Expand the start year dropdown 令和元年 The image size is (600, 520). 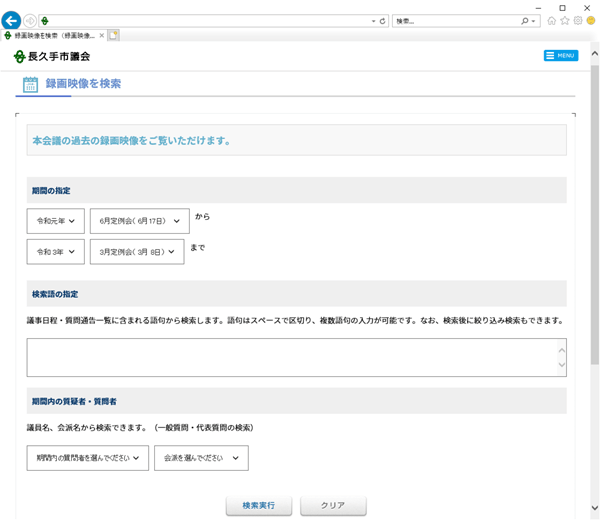coord(56,221)
